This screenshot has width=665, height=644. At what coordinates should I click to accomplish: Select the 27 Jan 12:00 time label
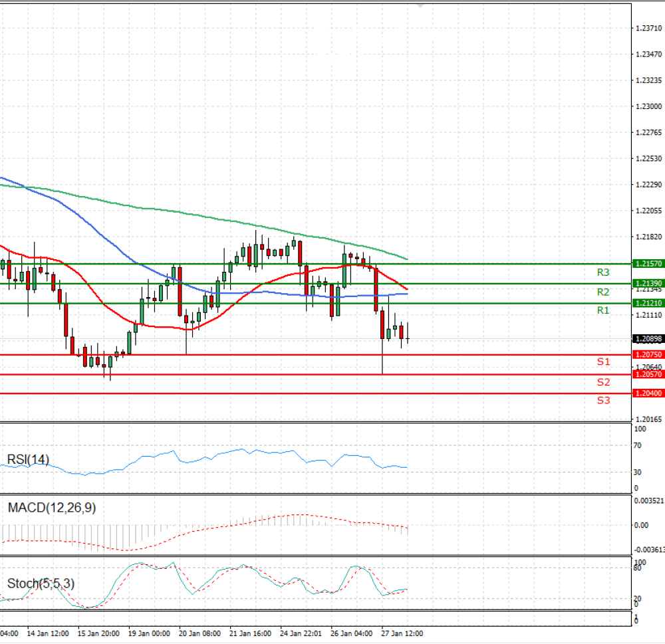(x=402, y=633)
